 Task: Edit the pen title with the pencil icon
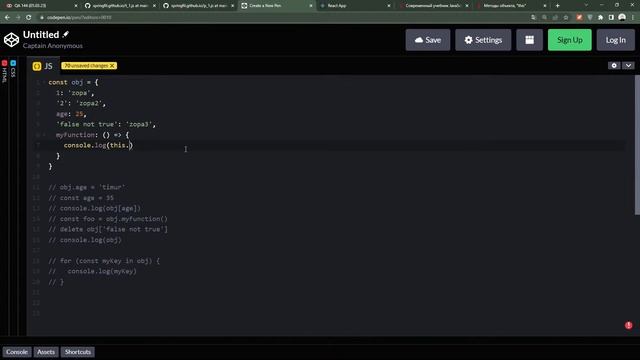pyautogui.click(x=66, y=34)
